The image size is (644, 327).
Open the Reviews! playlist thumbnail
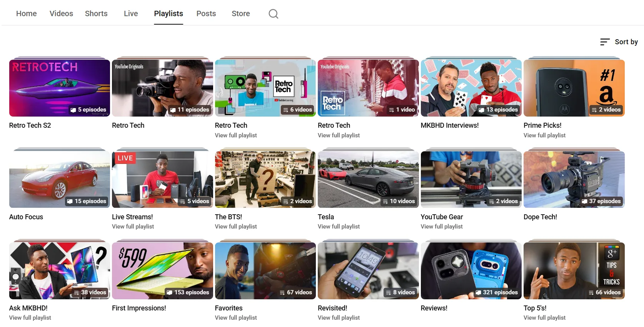471,271
